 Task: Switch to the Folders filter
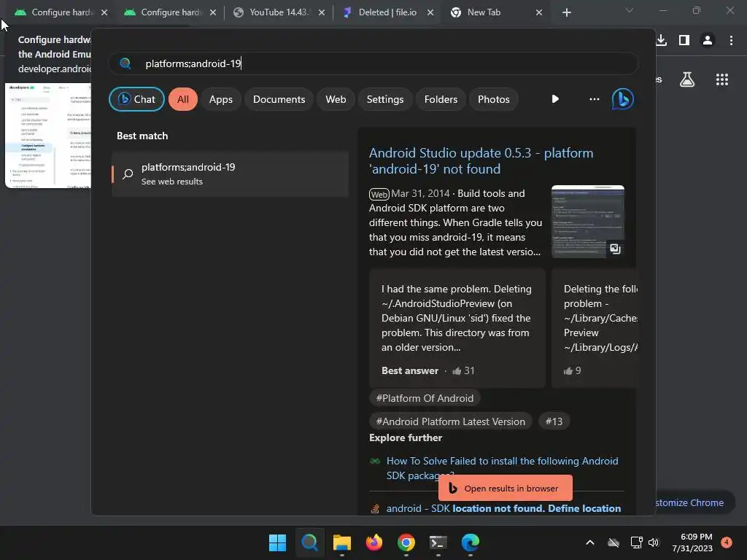(x=441, y=99)
